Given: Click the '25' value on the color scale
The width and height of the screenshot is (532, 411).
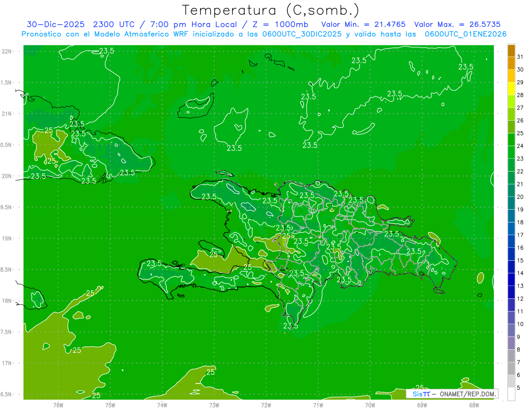Looking at the screenshot, I should (x=520, y=133).
